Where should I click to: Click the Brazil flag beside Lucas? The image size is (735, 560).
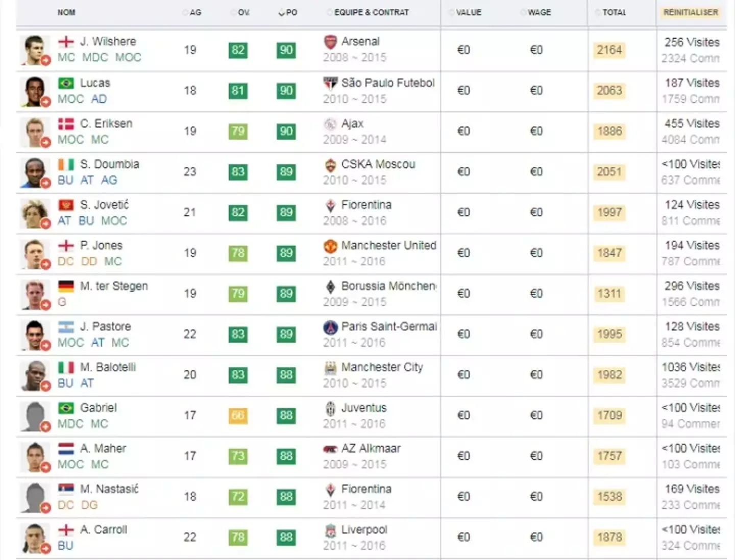pos(66,83)
